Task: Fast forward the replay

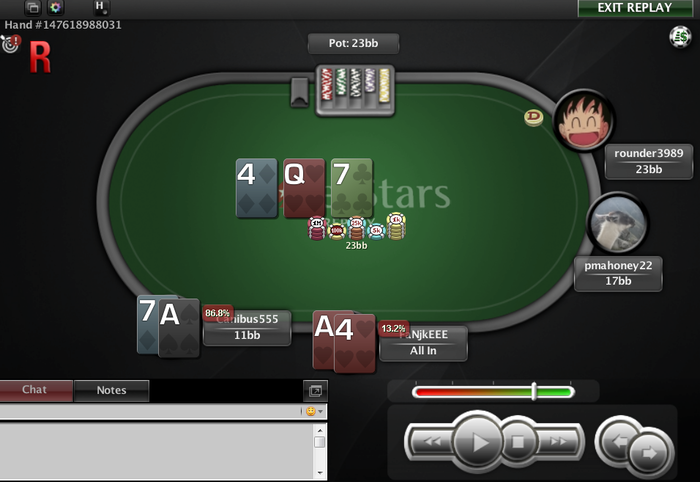Action: pyautogui.click(x=558, y=442)
